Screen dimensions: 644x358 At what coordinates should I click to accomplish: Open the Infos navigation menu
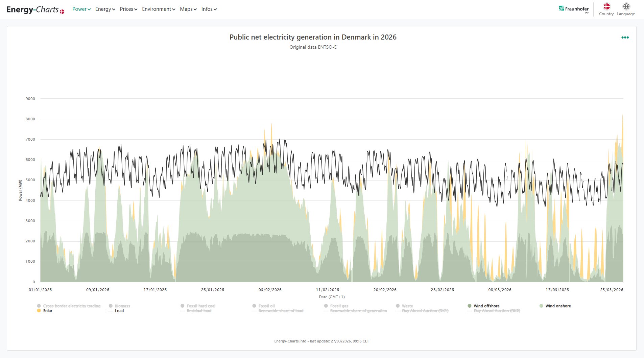pos(209,9)
